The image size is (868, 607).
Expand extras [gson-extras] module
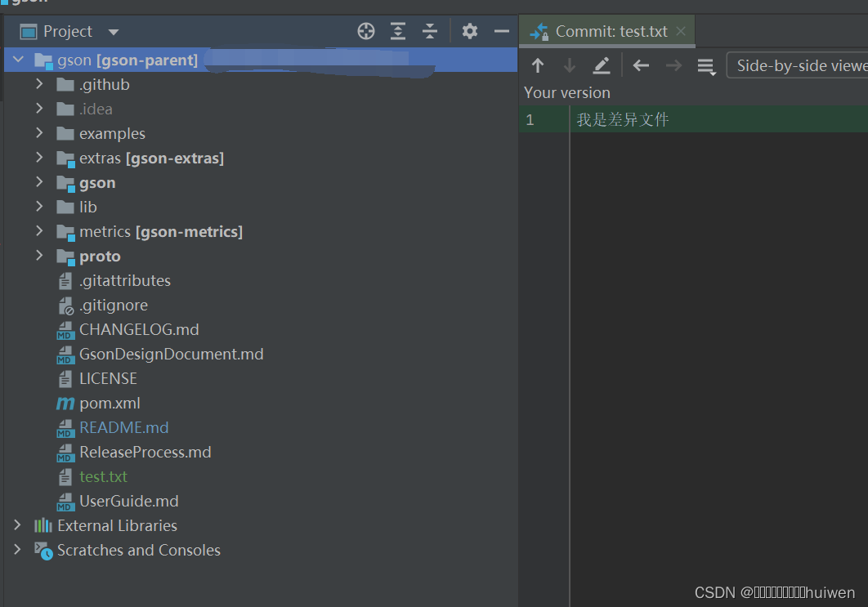tap(39, 157)
